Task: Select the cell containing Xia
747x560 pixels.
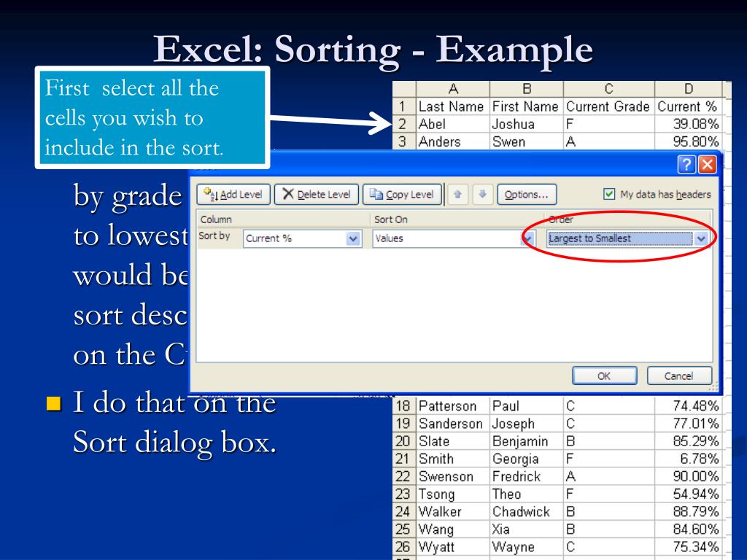Action: pyautogui.click(x=527, y=529)
